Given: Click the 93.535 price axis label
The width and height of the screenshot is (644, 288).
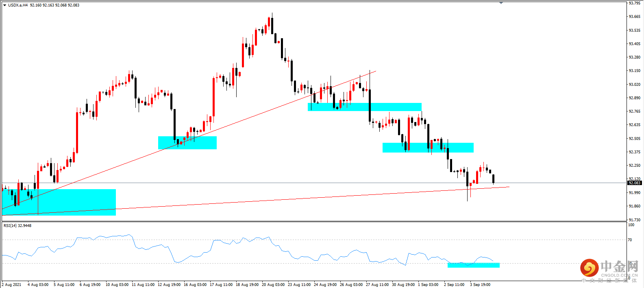Looking at the screenshot, I should point(634,30).
